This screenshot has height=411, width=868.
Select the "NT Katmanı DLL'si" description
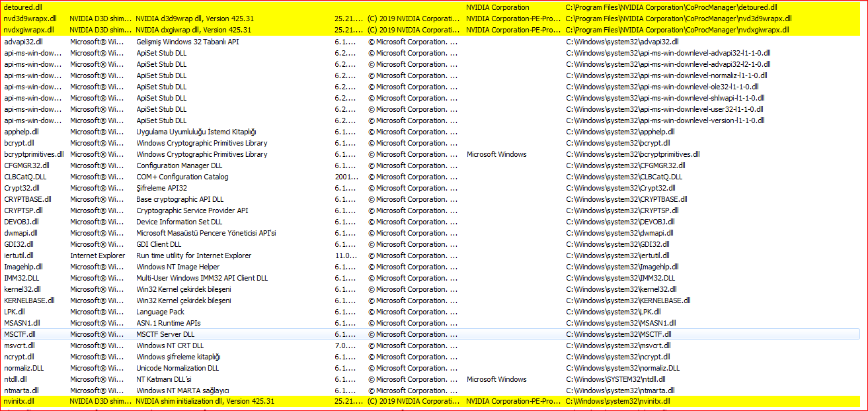pyautogui.click(x=164, y=379)
